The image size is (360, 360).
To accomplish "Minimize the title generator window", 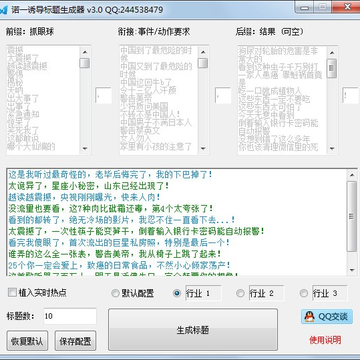I will pyautogui.click(x=303, y=6).
